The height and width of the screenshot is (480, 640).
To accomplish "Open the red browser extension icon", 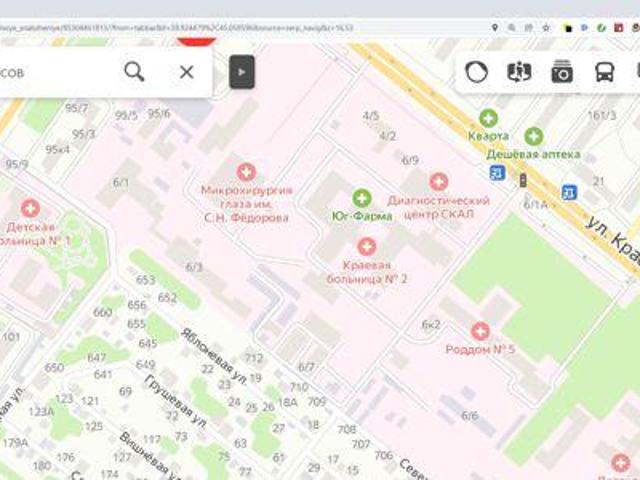I will [x=619, y=28].
